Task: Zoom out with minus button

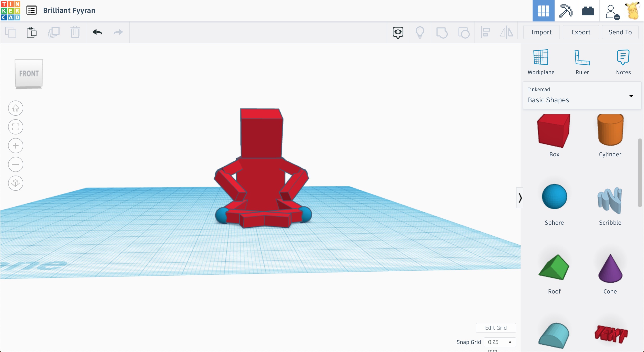Action: [15, 164]
